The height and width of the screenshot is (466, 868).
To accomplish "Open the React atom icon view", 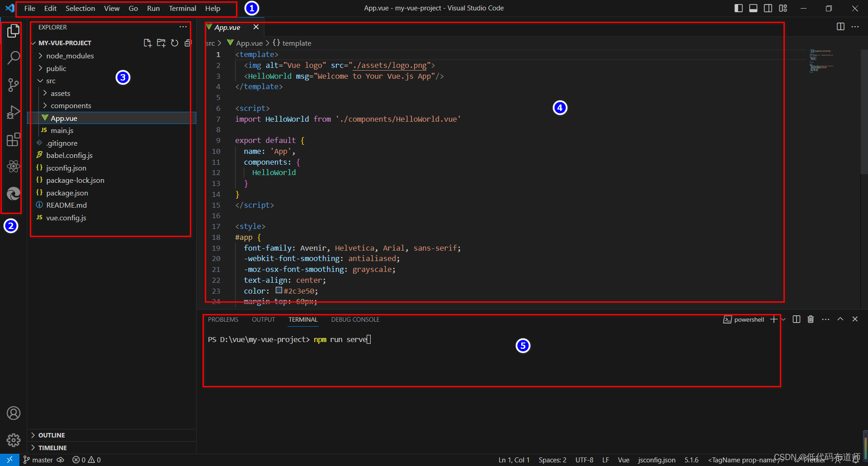I will pos(13,166).
